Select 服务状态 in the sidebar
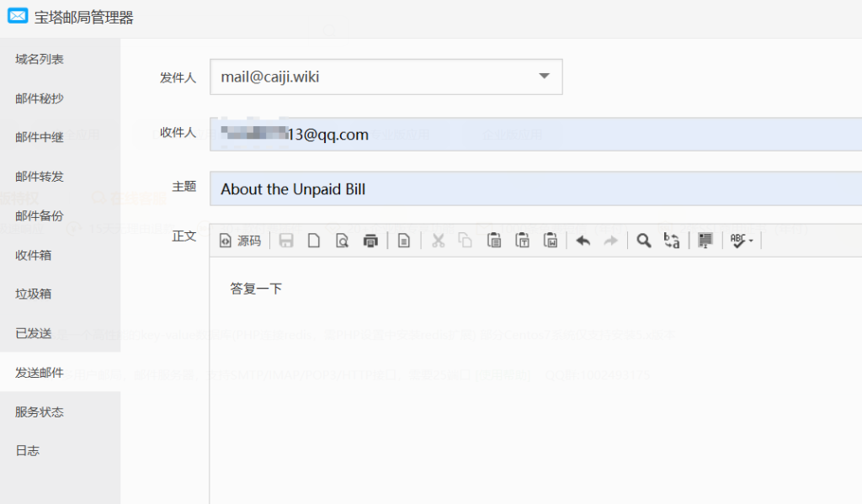The width and height of the screenshot is (862, 504). click(40, 411)
